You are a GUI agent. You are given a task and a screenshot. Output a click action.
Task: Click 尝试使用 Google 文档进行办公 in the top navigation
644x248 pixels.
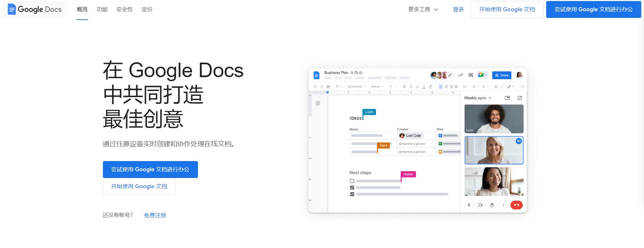point(594,9)
